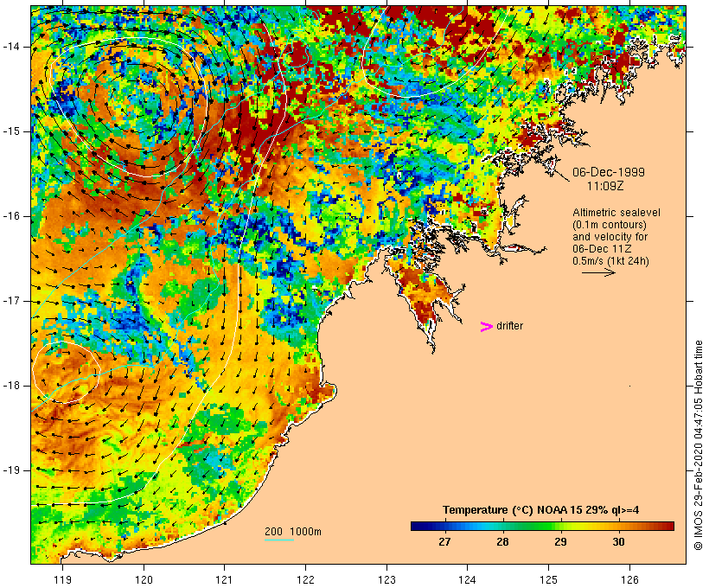Click the longitude label 123
The image size is (709, 588).
386,579
